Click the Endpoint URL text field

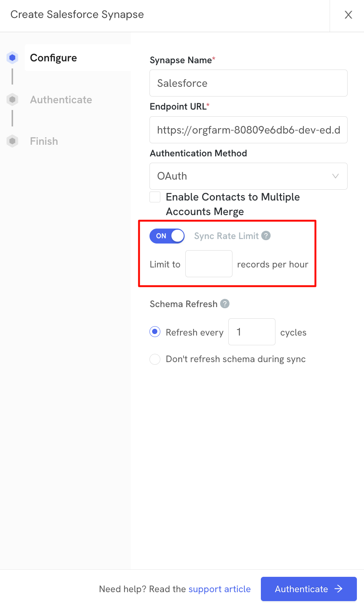249,130
